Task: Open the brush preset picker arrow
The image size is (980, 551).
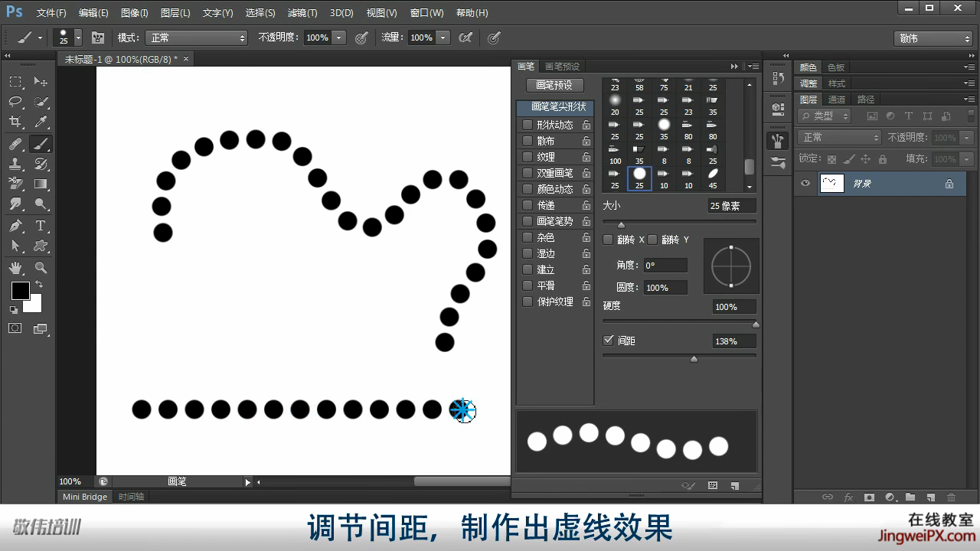Action: click(78, 37)
